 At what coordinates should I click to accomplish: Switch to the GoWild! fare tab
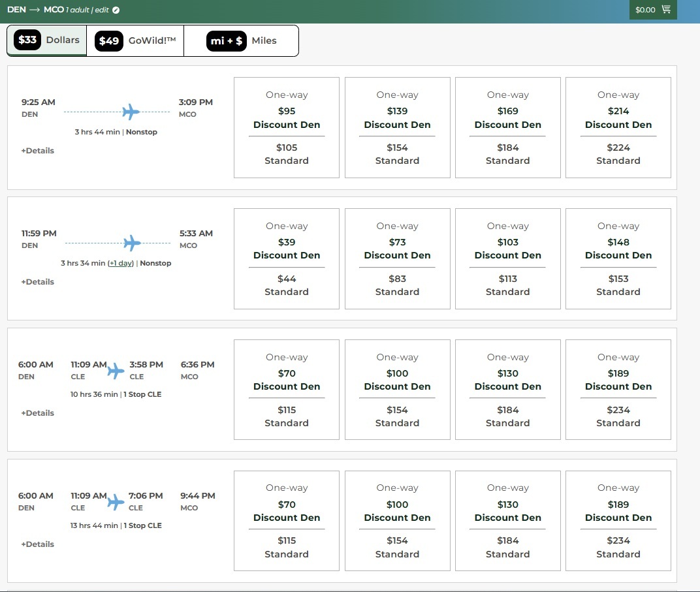(x=135, y=40)
